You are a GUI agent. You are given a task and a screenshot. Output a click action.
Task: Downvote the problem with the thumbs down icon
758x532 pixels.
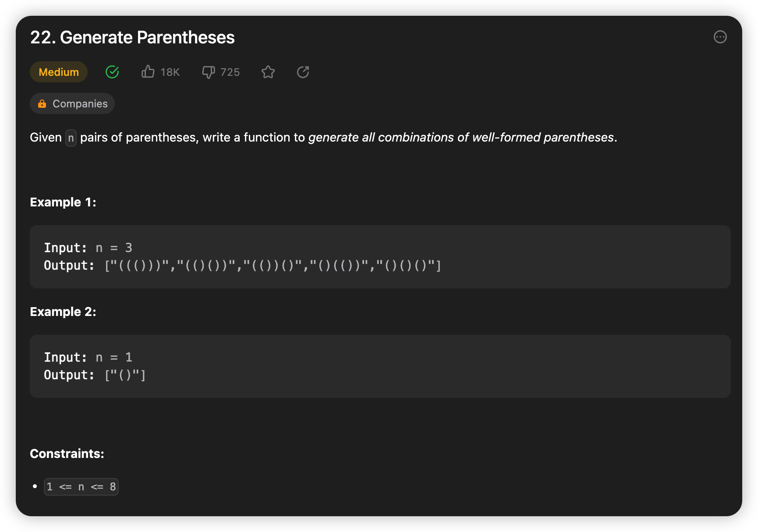point(209,72)
